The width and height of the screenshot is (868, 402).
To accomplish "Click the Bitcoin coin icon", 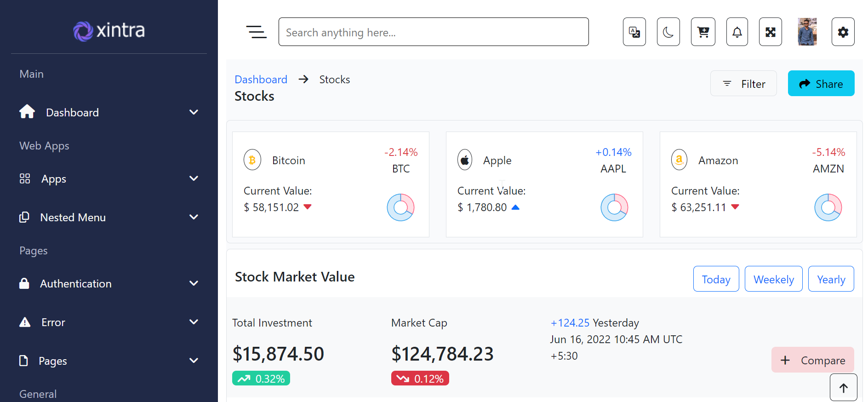I will click(x=252, y=160).
